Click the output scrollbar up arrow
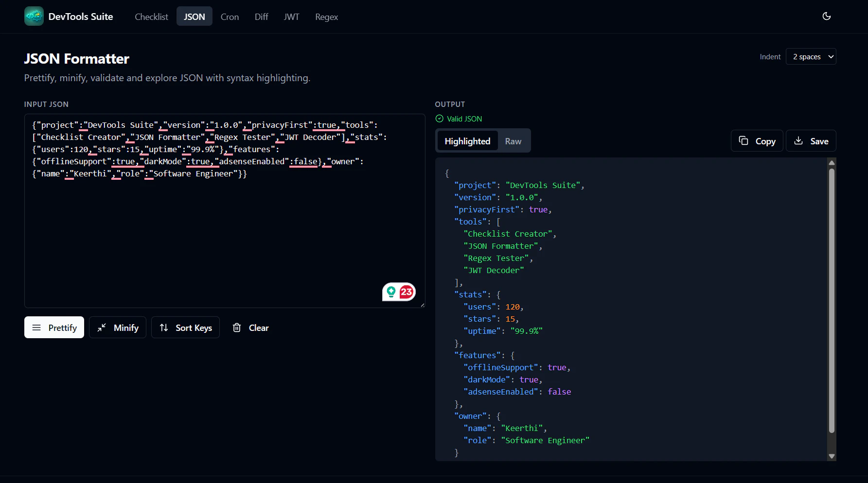This screenshot has height=483, width=868. coord(832,163)
